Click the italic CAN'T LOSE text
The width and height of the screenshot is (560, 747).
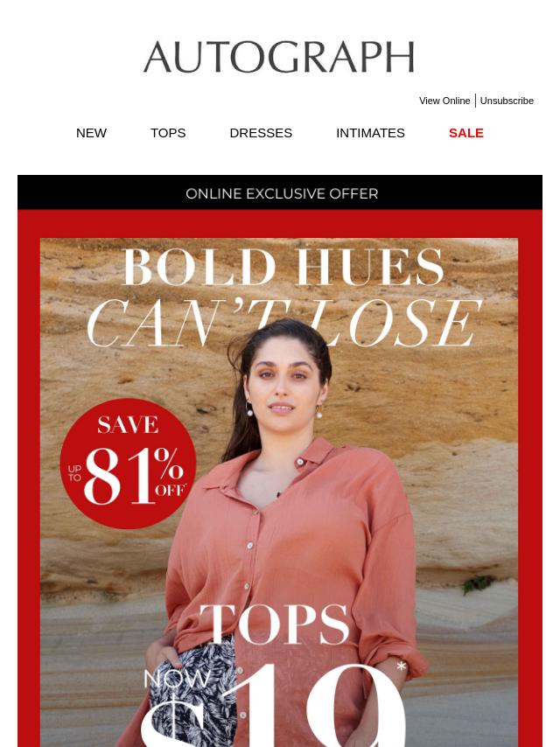click(285, 323)
